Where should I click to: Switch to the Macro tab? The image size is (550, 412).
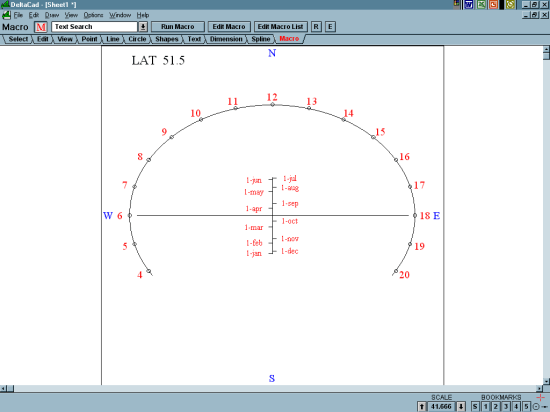[289, 39]
